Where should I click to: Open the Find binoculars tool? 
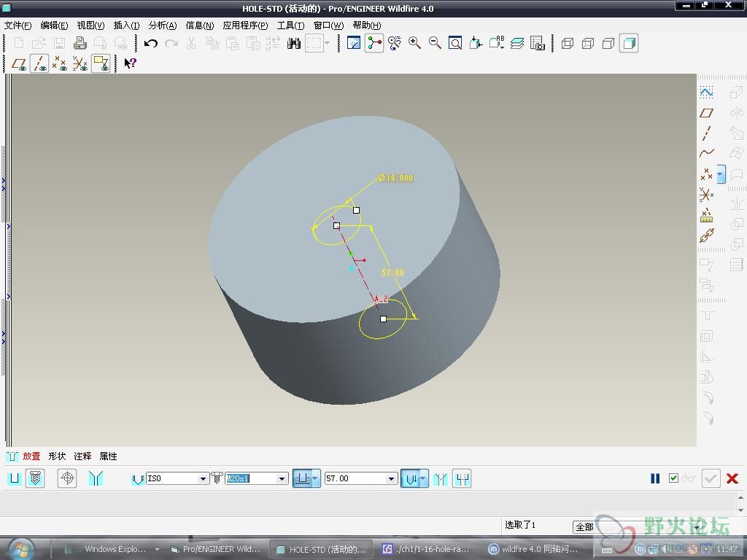pos(294,43)
